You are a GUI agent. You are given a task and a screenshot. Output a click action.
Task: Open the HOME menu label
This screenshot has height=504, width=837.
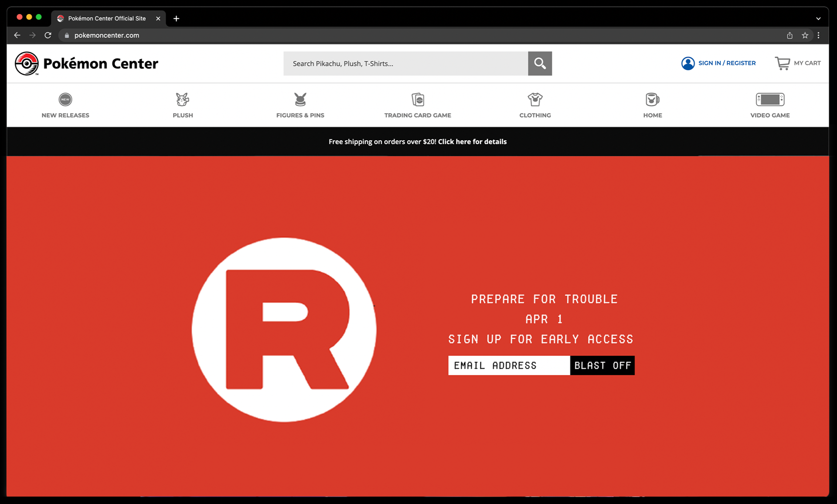653,115
